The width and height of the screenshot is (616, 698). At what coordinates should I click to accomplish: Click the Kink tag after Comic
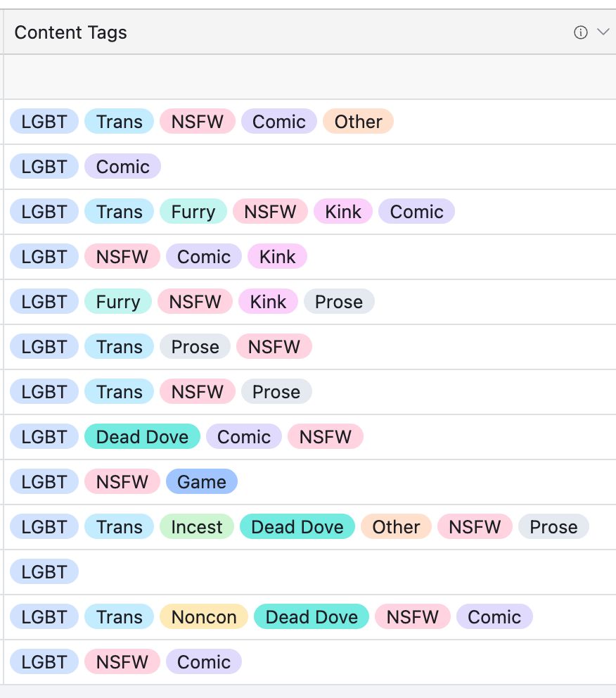point(278,257)
